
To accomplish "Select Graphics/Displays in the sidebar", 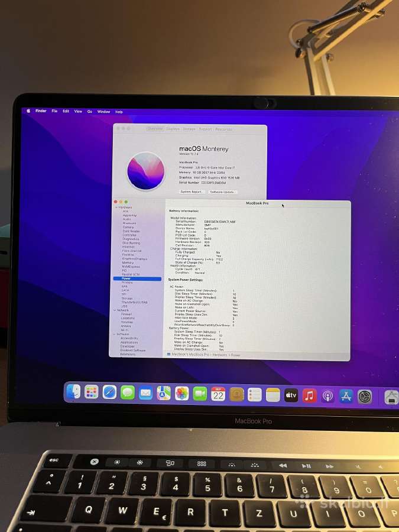I will [x=135, y=258].
